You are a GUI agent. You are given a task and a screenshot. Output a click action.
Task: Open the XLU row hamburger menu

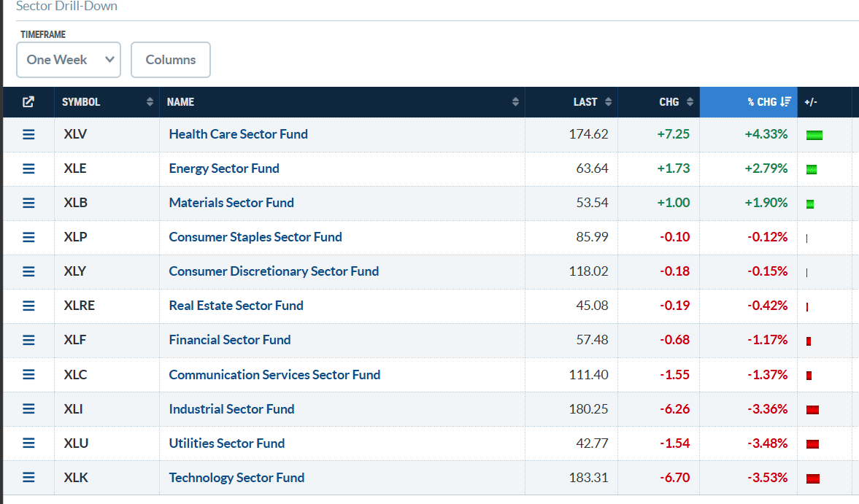[x=28, y=443]
